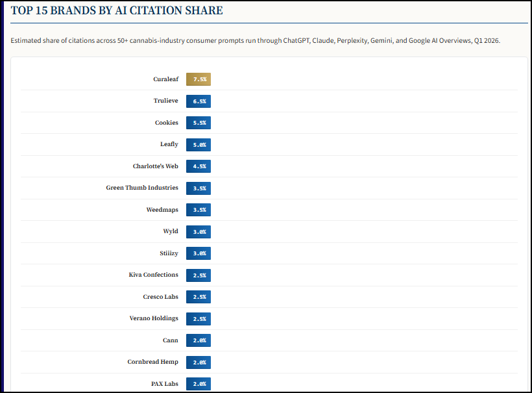Screen dimensions: 532x393
Task: Click the Kiva Confections 2.5% bar
Action: pos(199,275)
